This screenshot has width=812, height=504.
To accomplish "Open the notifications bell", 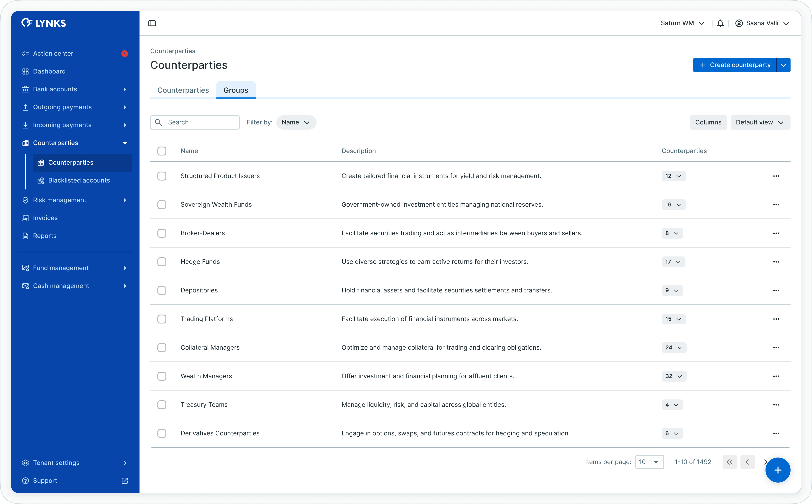I will (720, 23).
